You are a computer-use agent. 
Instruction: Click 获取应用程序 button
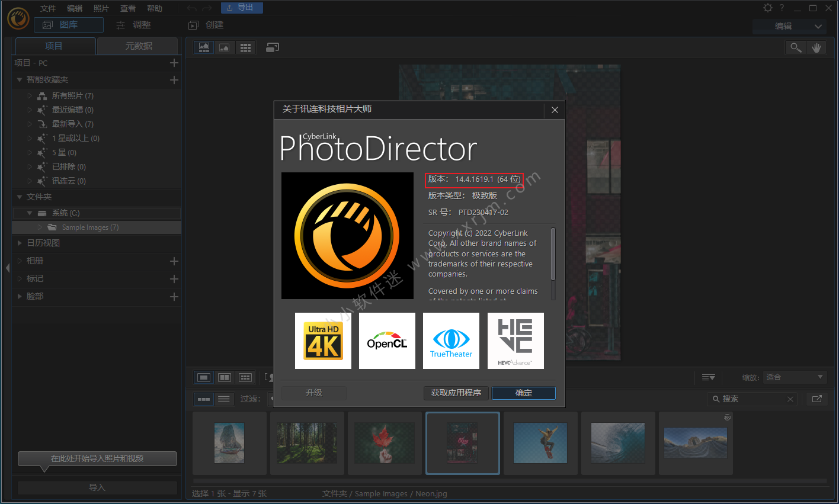pyautogui.click(x=456, y=393)
